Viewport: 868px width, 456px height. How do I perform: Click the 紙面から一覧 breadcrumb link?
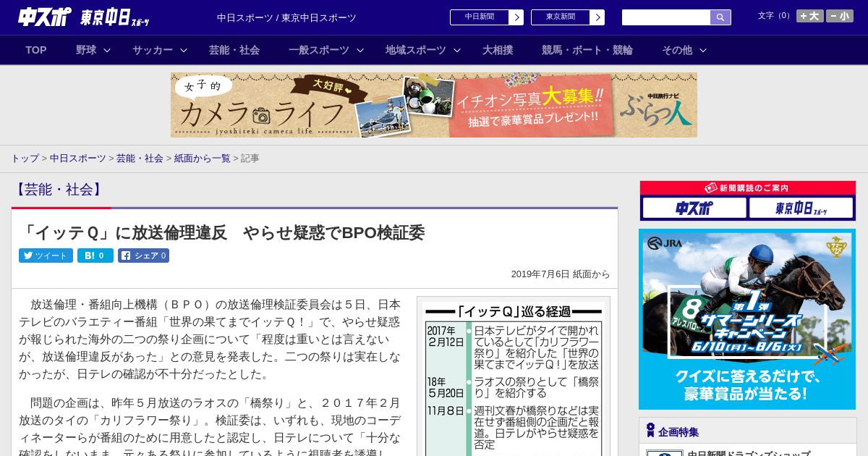(202, 158)
